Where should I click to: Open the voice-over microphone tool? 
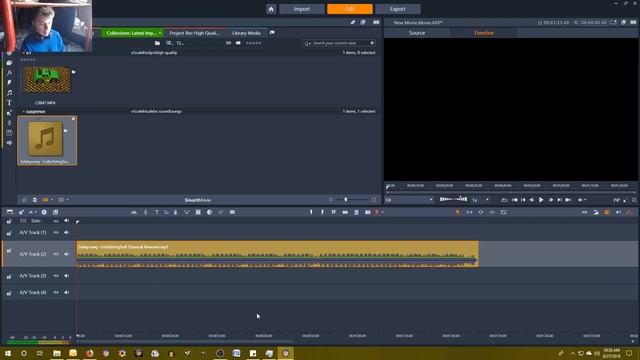pos(176,212)
